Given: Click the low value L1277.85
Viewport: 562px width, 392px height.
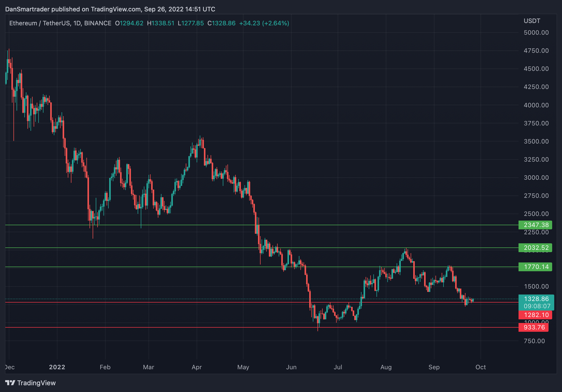Looking at the screenshot, I should pos(191,23).
